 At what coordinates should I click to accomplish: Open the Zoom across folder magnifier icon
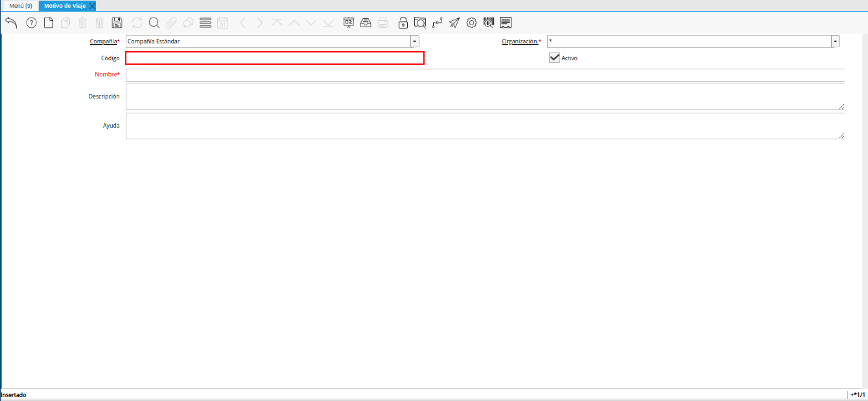tap(420, 23)
